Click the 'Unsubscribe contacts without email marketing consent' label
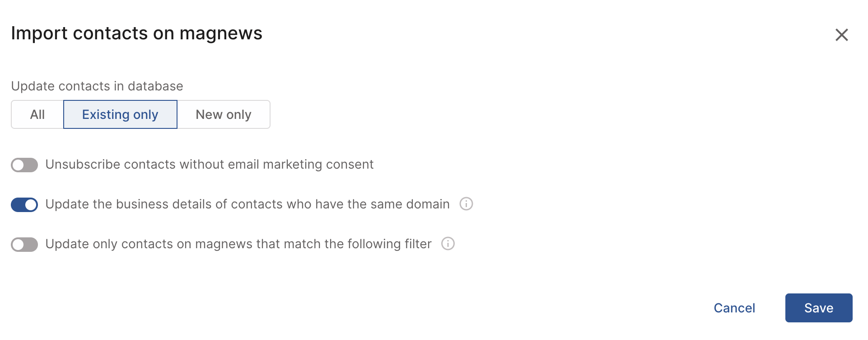 210,165
